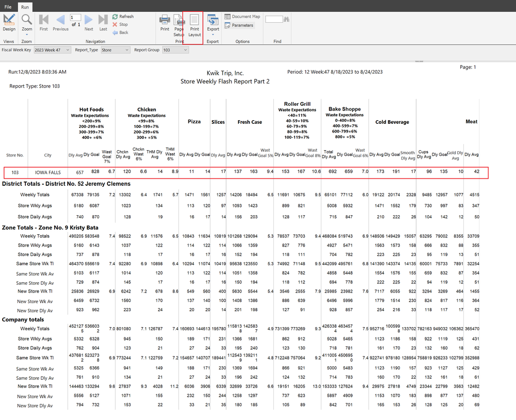Expand the Export dropdown arrow

(x=213, y=35)
